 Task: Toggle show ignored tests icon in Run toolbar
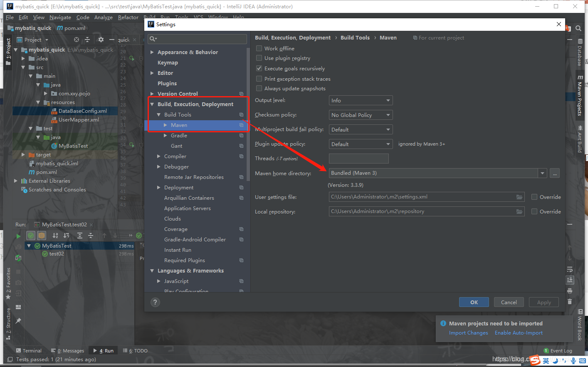pos(42,236)
